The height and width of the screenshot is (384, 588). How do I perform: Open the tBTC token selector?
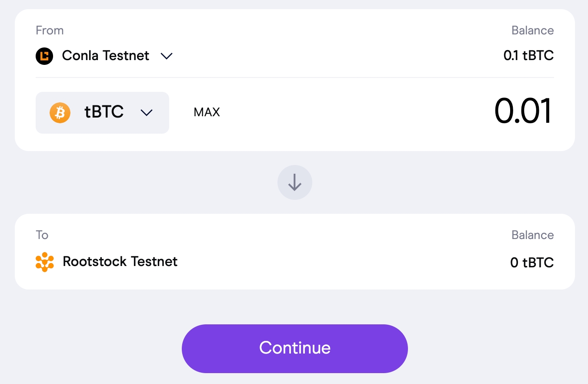coord(102,113)
